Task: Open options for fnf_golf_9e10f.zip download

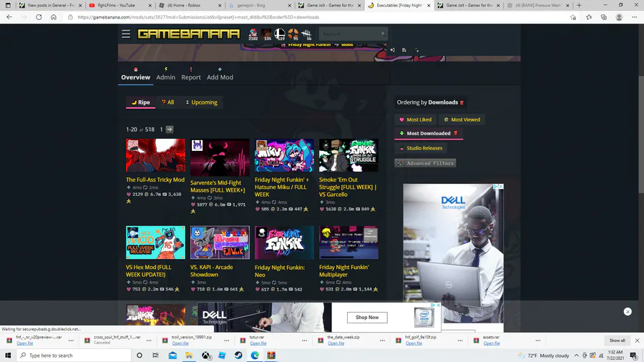Action: [460, 341]
